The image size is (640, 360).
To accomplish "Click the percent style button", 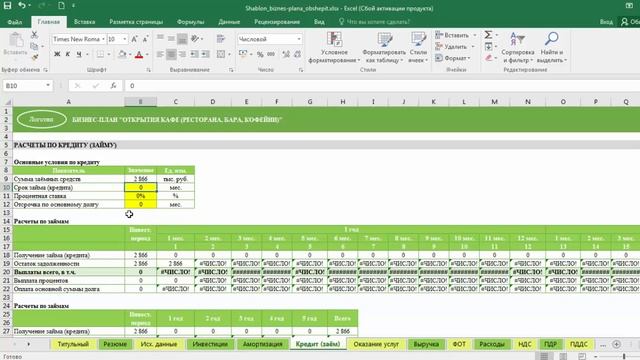I will pyautogui.click(x=260, y=54).
